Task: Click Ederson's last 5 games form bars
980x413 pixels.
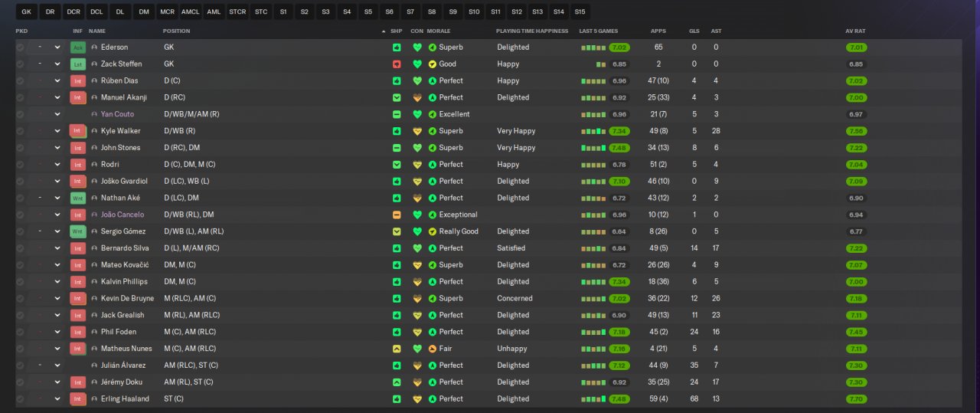Action: (593, 48)
